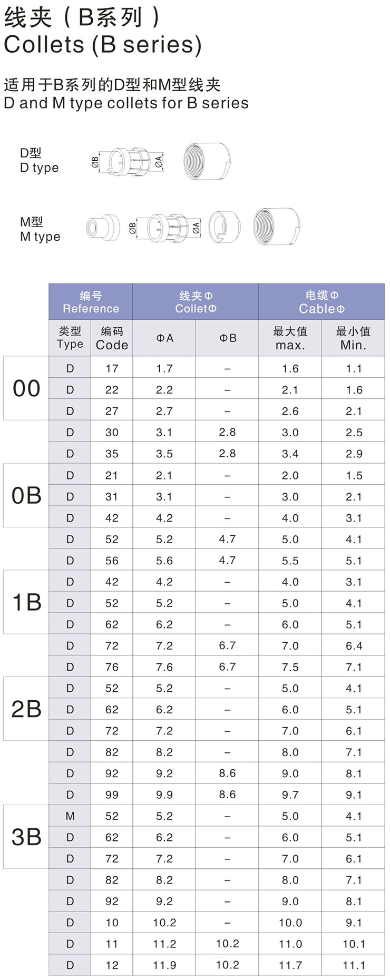The image size is (390, 980).
Task: Select the ΦB subheader cell
Action: point(227,338)
